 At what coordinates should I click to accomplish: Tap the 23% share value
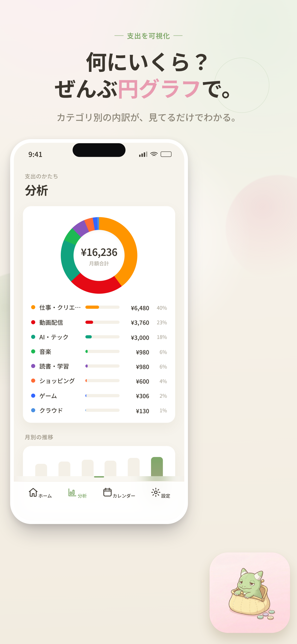coord(162,322)
